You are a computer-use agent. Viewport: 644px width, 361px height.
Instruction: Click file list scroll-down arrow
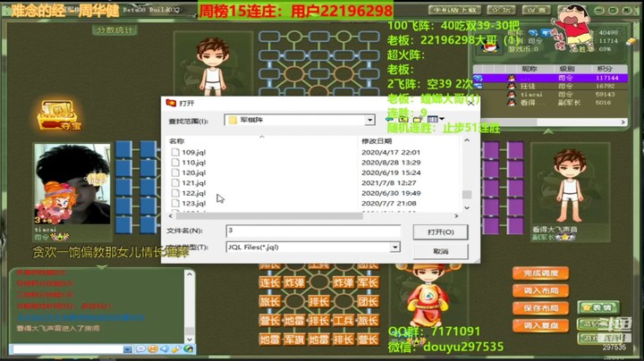tap(467, 207)
